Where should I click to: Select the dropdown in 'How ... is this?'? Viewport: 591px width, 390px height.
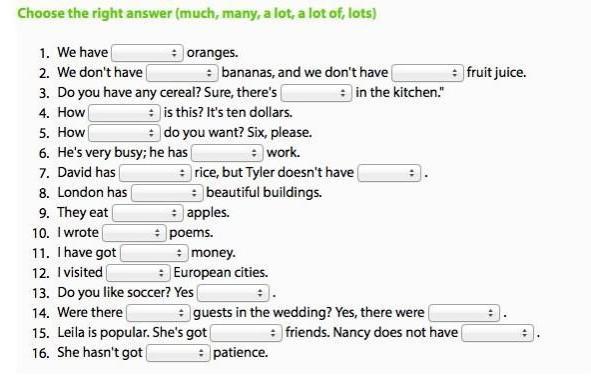pyautogui.click(x=124, y=113)
